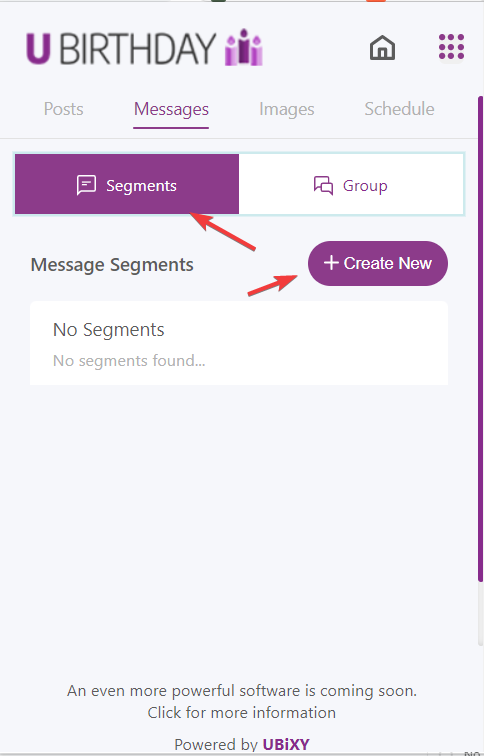Select the Messages tab
This screenshot has width=484, height=756.
tap(171, 109)
